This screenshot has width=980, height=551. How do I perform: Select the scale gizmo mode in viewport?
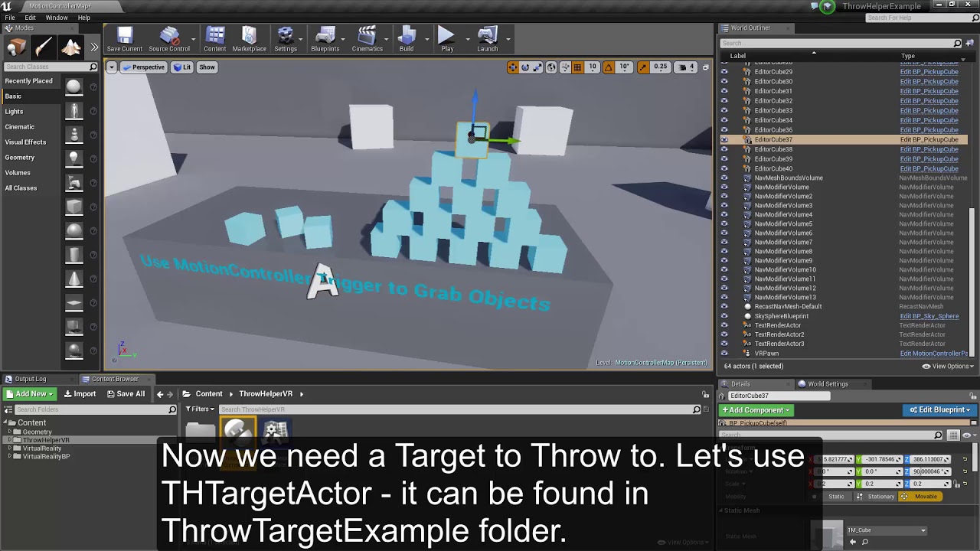click(x=537, y=67)
